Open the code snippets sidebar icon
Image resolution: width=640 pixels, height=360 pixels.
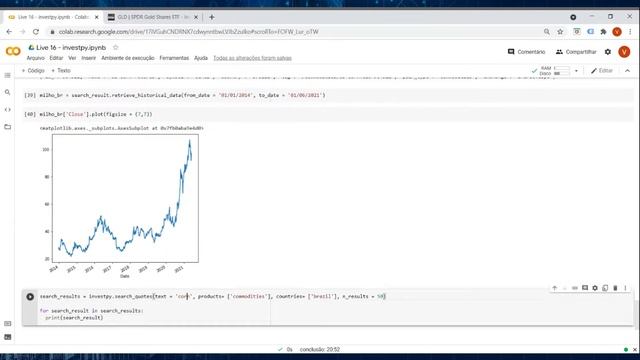pyautogui.click(x=7, y=110)
